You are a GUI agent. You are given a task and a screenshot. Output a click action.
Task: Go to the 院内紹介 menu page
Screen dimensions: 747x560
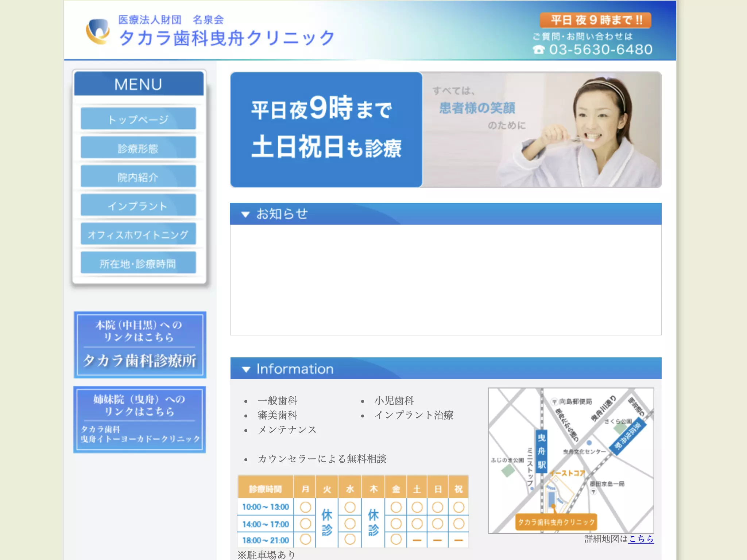coord(138,176)
